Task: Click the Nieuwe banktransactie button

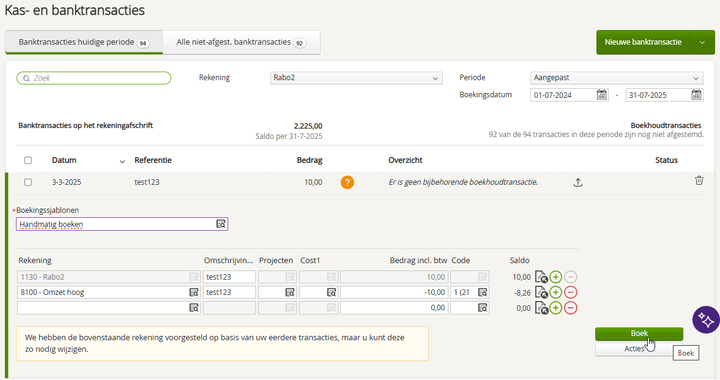Action: coord(643,42)
